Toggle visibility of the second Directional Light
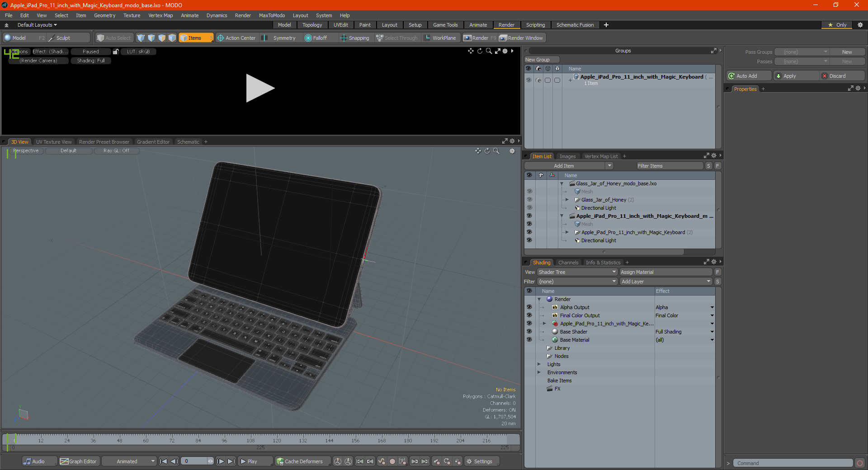Viewport: 868px width, 470px height. point(529,240)
